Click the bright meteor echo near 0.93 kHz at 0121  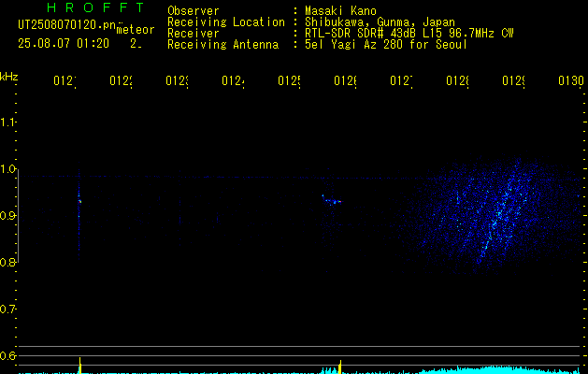79,201
